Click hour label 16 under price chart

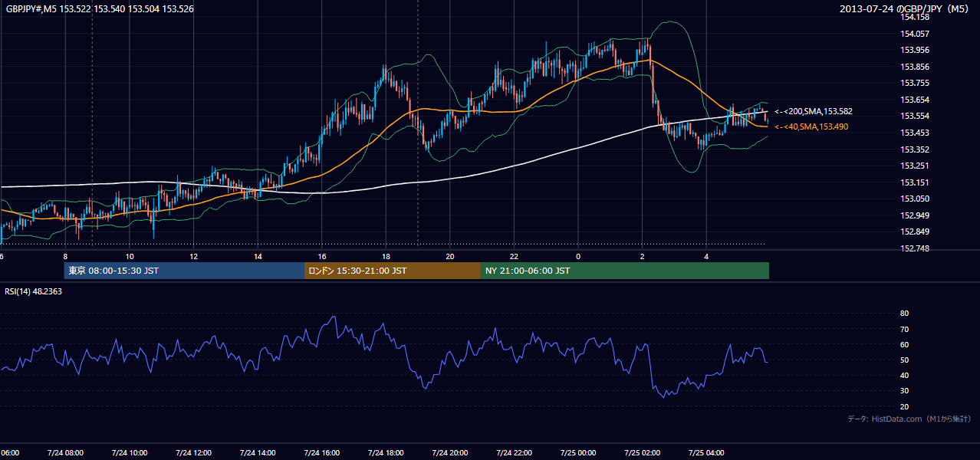pos(322,256)
